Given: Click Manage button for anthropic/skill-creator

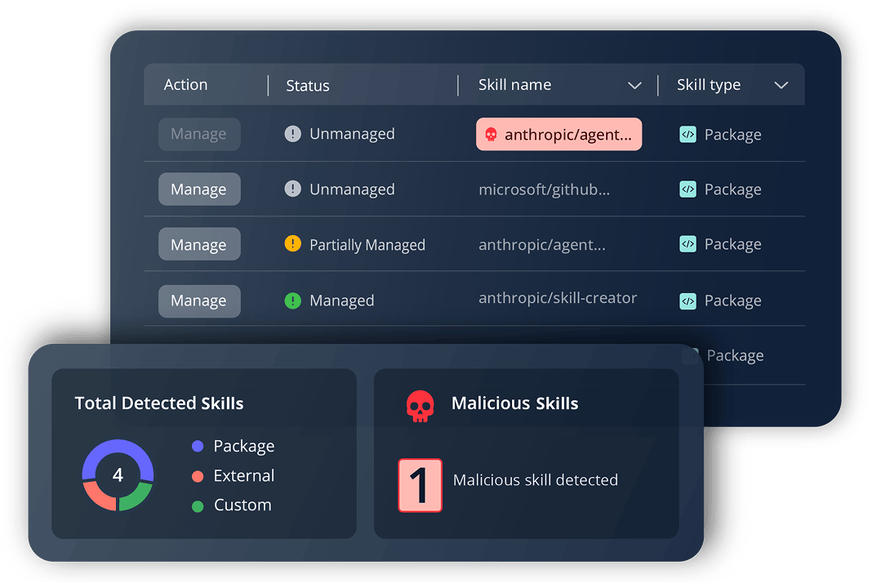Looking at the screenshot, I should (199, 301).
